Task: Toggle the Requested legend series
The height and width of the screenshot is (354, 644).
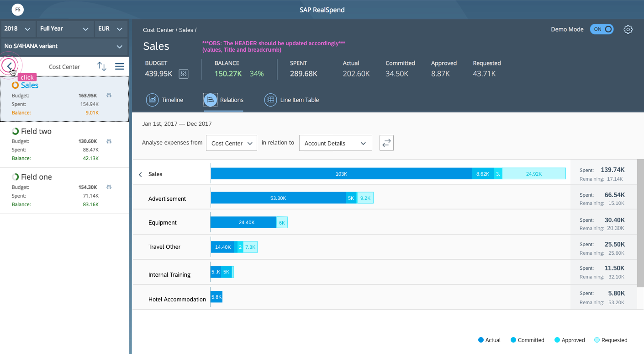Action: 611,340
